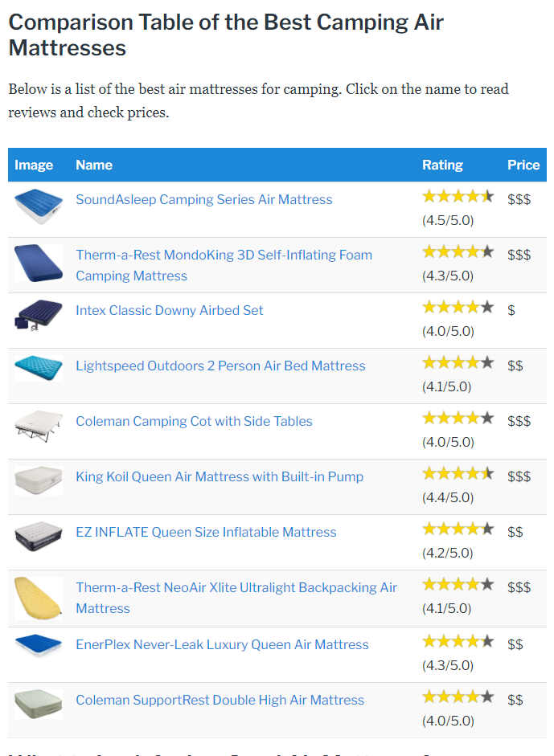Open the Coleman SupportRest Double High link

click(220, 700)
